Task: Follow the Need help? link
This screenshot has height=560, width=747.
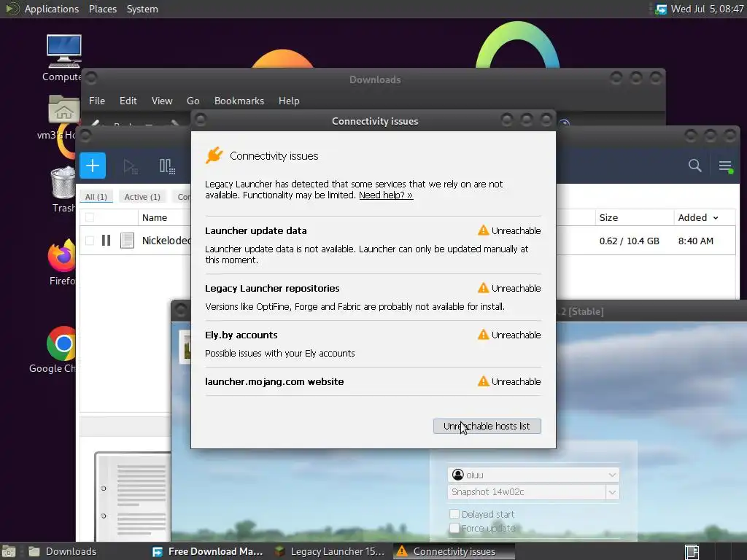Action: coord(386,195)
